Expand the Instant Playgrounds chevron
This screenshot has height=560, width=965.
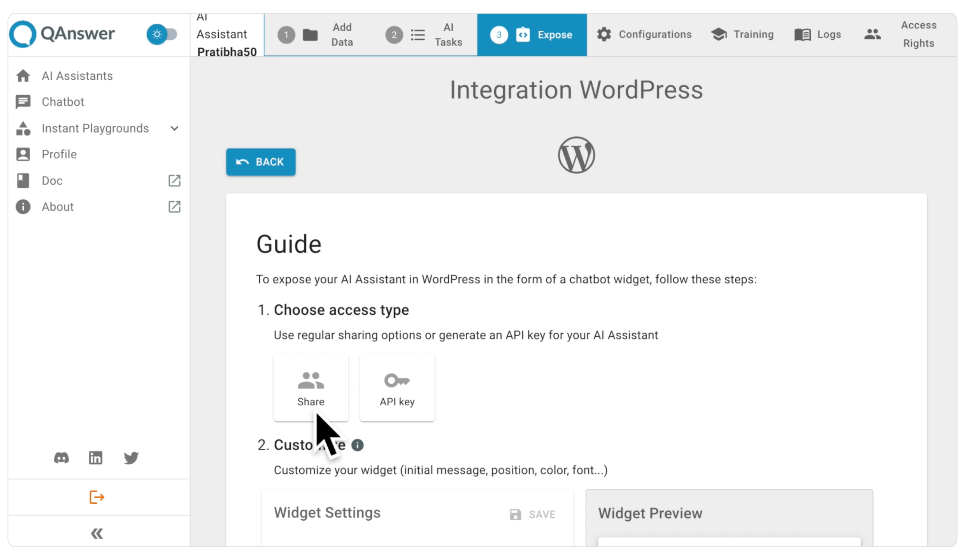point(174,128)
